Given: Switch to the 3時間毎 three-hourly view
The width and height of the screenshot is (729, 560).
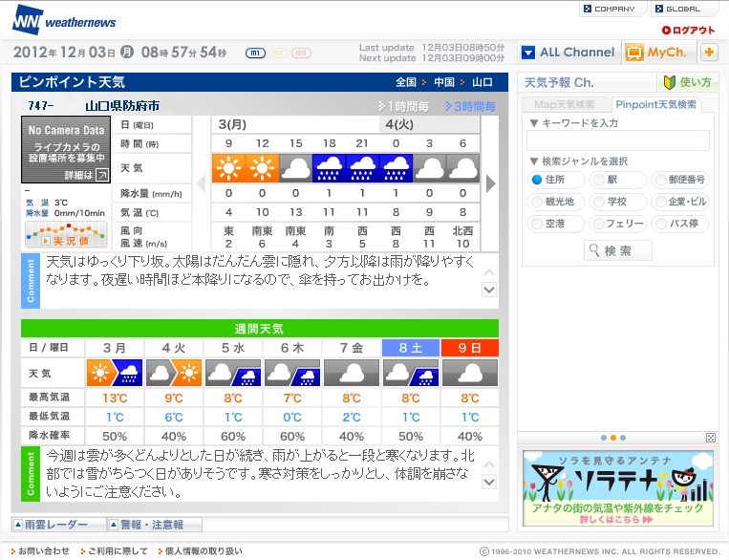Looking at the screenshot, I should (x=470, y=106).
